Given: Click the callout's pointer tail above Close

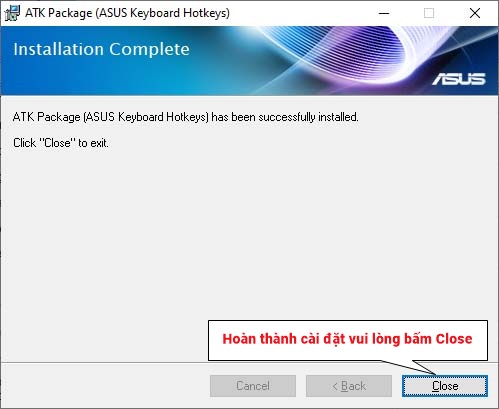Looking at the screenshot, I should (413, 367).
